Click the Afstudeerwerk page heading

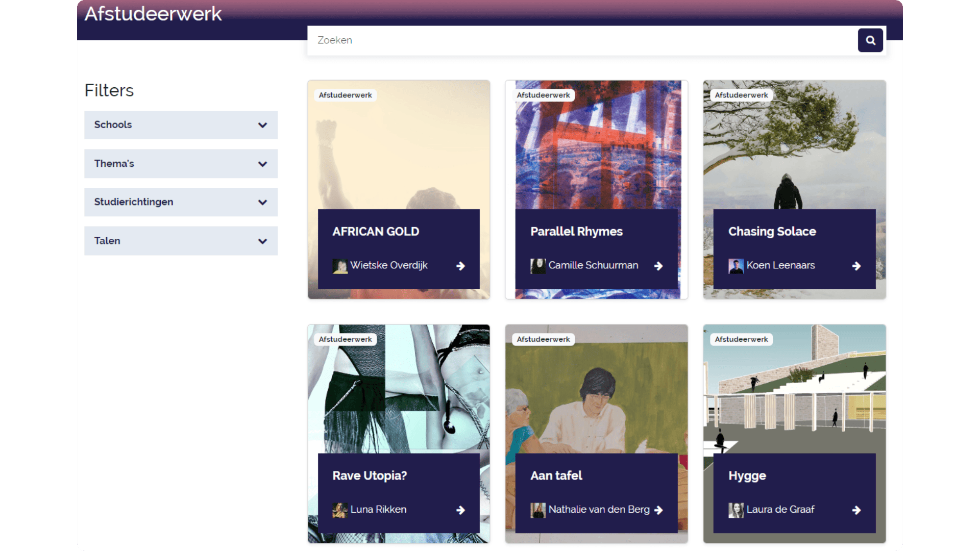coord(153,14)
